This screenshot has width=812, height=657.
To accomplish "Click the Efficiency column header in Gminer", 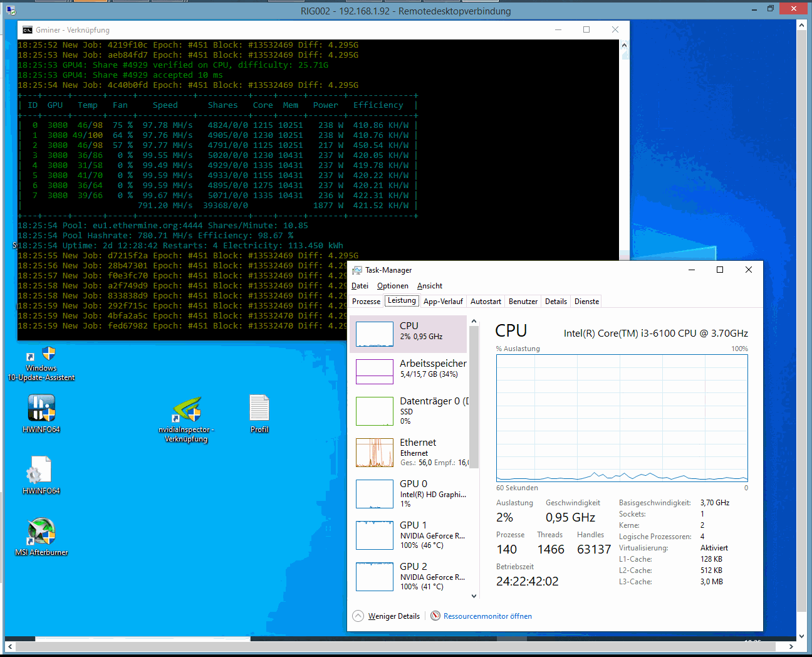I will [378, 105].
